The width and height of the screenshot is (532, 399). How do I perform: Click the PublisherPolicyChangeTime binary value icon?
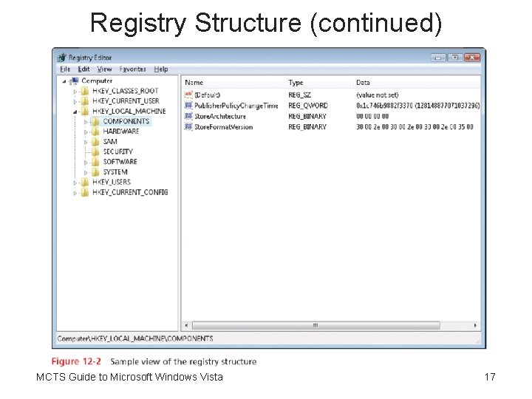click(x=188, y=106)
